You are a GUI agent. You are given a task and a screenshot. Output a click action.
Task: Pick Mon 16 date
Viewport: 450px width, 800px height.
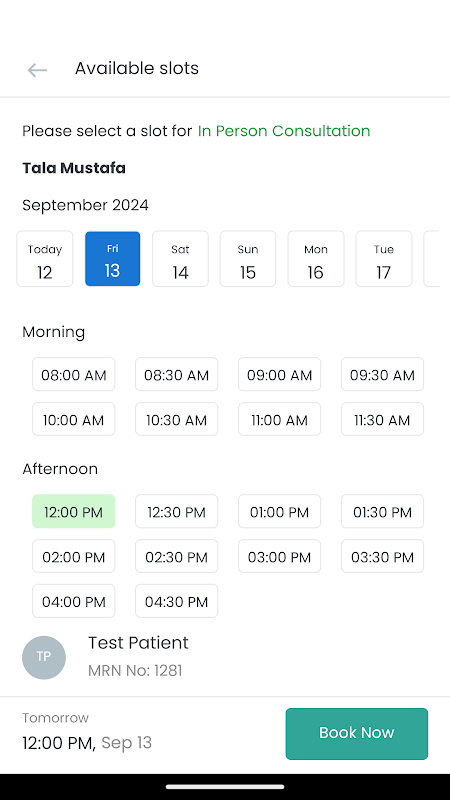(x=316, y=259)
